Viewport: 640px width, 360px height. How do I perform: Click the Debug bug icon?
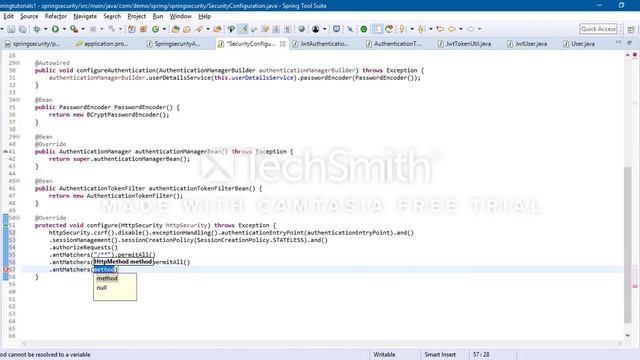coord(37,29)
